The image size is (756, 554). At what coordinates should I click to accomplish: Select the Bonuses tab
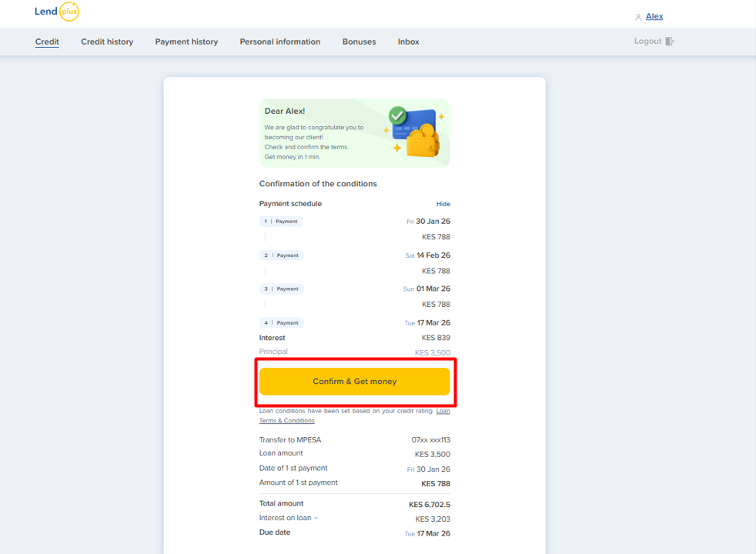(360, 42)
